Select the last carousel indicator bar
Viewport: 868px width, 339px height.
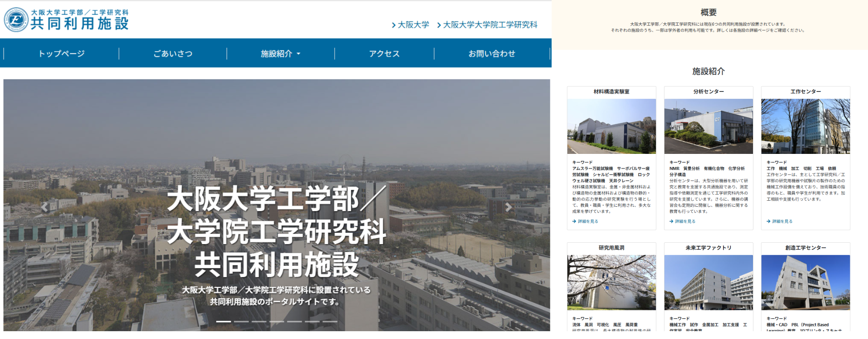pyautogui.click(x=330, y=321)
